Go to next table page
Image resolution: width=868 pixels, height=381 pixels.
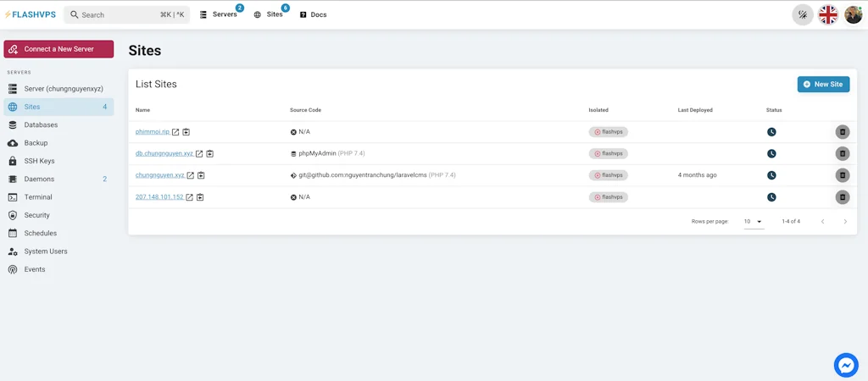[x=845, y=221]
